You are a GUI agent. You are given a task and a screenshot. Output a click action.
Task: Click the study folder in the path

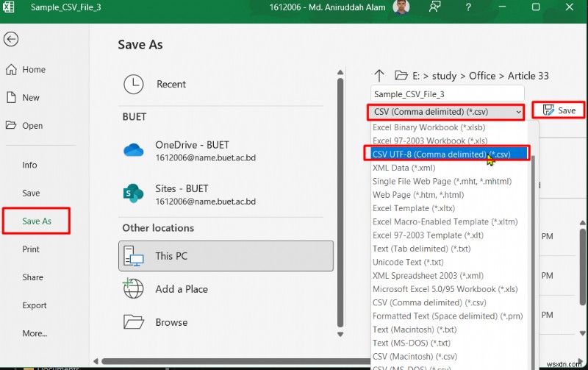[444, 77]
